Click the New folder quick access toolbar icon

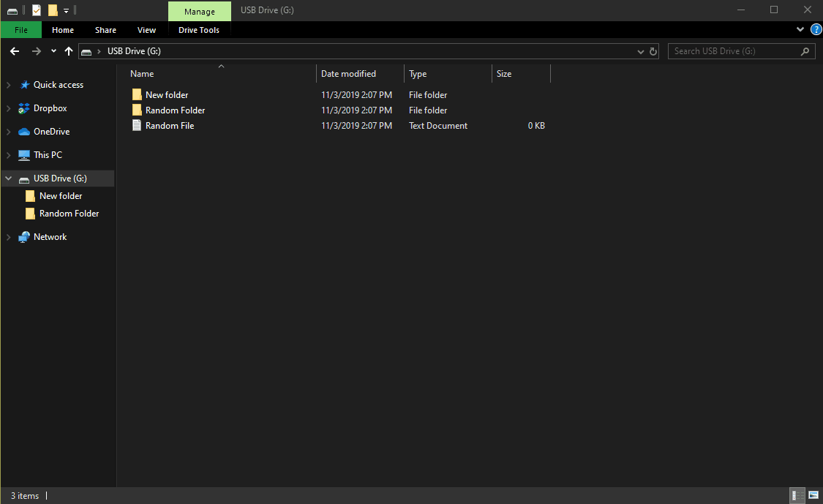53,10
